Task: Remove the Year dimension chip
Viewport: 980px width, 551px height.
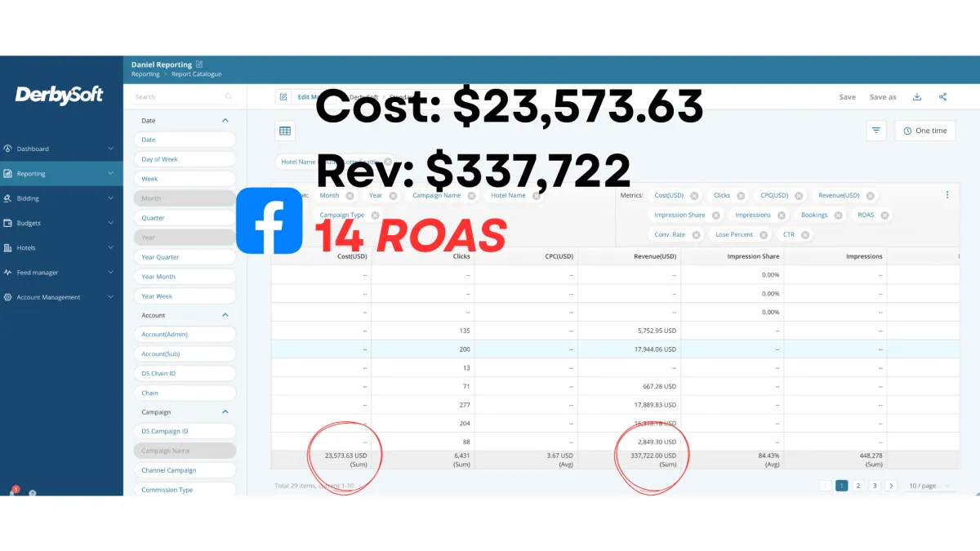Action: point(393,196)
